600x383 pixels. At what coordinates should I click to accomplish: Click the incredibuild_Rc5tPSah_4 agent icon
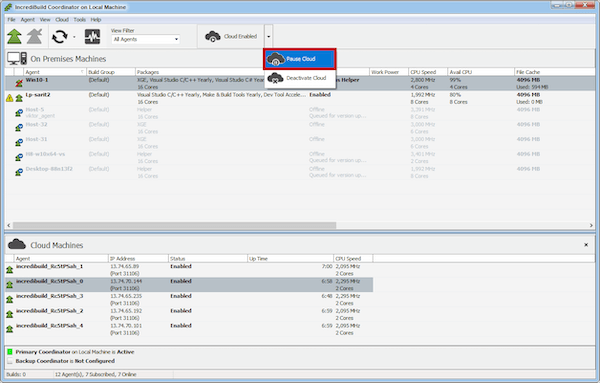[x=10, y=329]
